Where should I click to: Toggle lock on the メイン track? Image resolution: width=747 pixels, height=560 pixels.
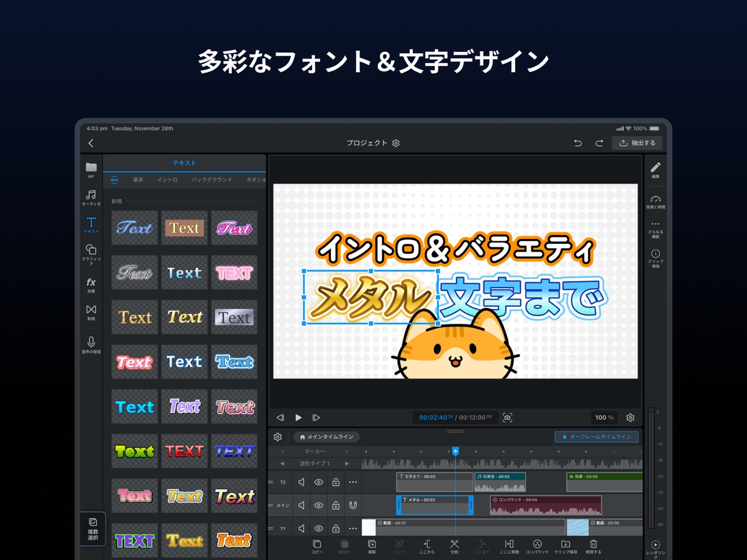[336, 505]
